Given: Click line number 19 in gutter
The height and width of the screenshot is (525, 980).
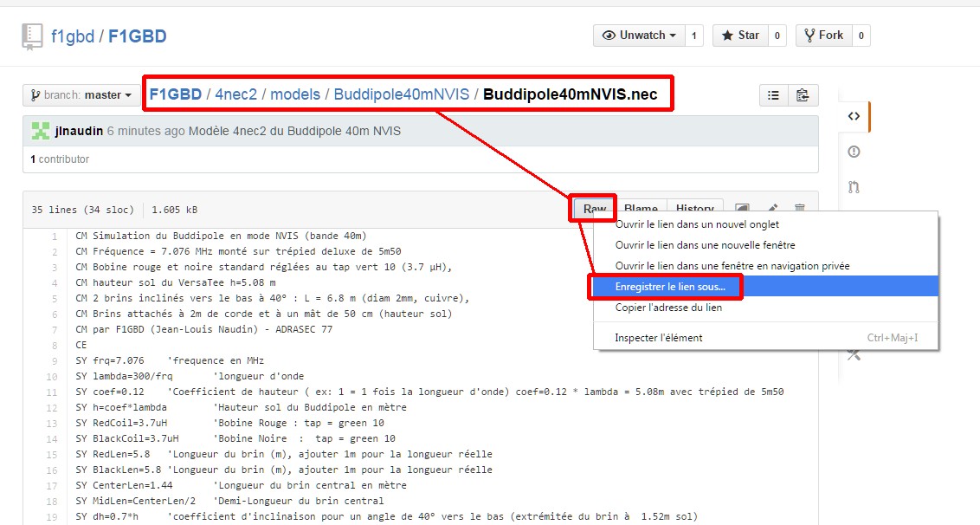Looking at the screenshot, I should click(x=51, y=517).
